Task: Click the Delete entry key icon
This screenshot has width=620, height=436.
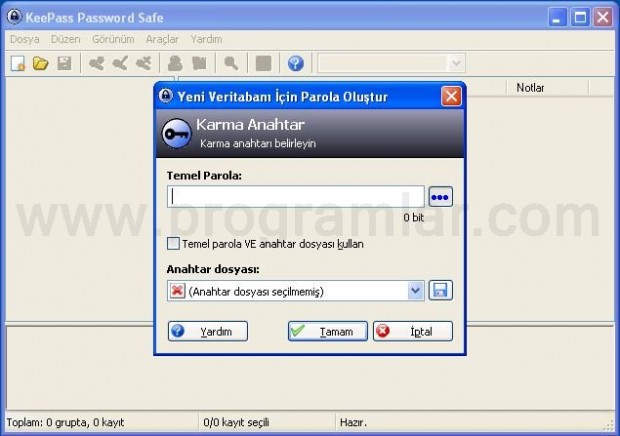Action: click(x=144, y=63)
